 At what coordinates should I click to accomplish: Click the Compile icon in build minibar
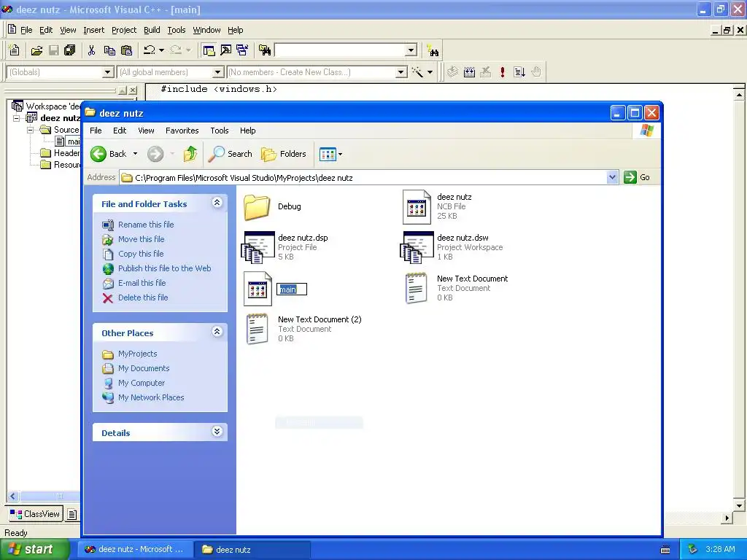coord(452,72)
